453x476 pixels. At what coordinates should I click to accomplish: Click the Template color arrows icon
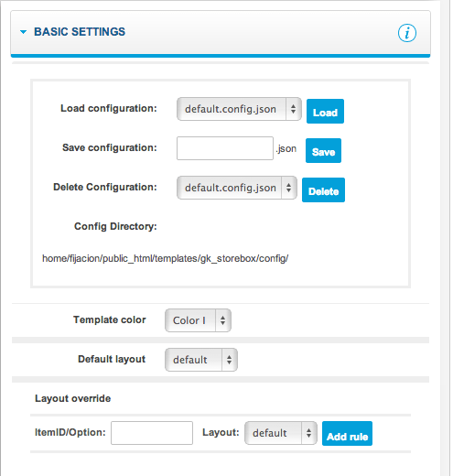click(x=223, y=320)
